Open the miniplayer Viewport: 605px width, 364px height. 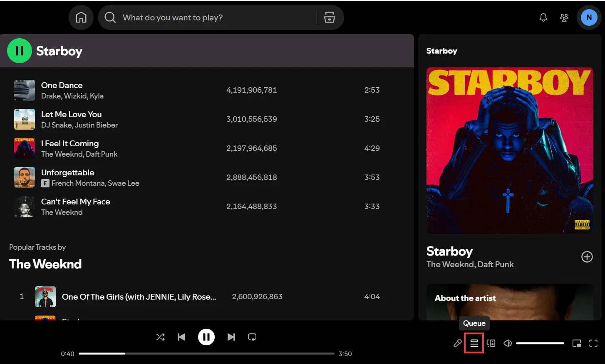click(576, 343)
